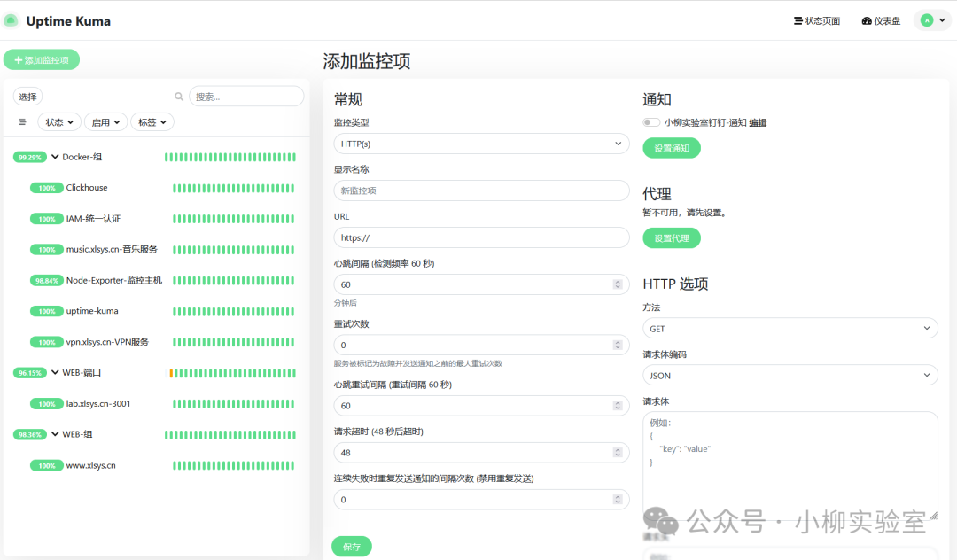957x560 pixels.
Task: Collapse the Docker-组 monitor group
Action: [x=55, y=156]
